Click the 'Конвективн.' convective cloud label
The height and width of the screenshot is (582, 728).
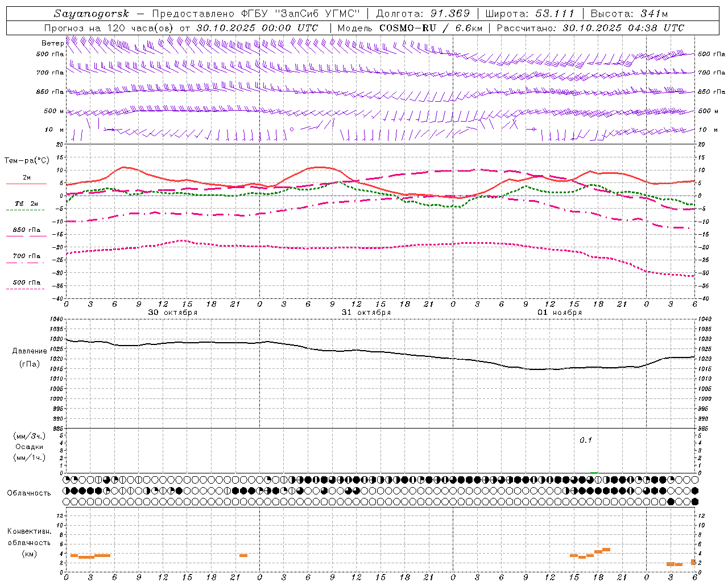30,531
